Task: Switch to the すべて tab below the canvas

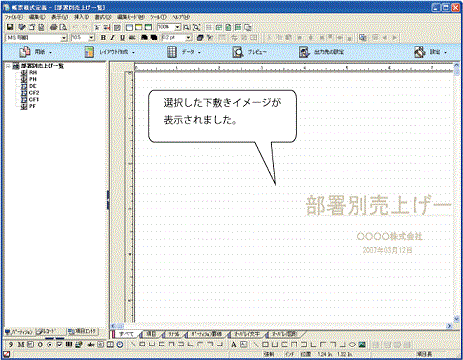Action: pos(127,334)
